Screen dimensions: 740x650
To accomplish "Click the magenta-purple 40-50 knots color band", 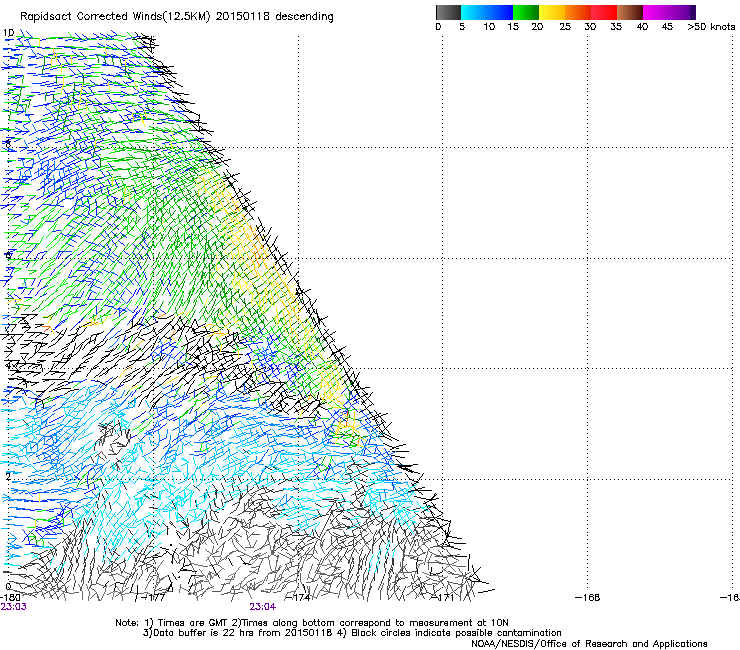I will pyautogui.click(x=669, y=12).
